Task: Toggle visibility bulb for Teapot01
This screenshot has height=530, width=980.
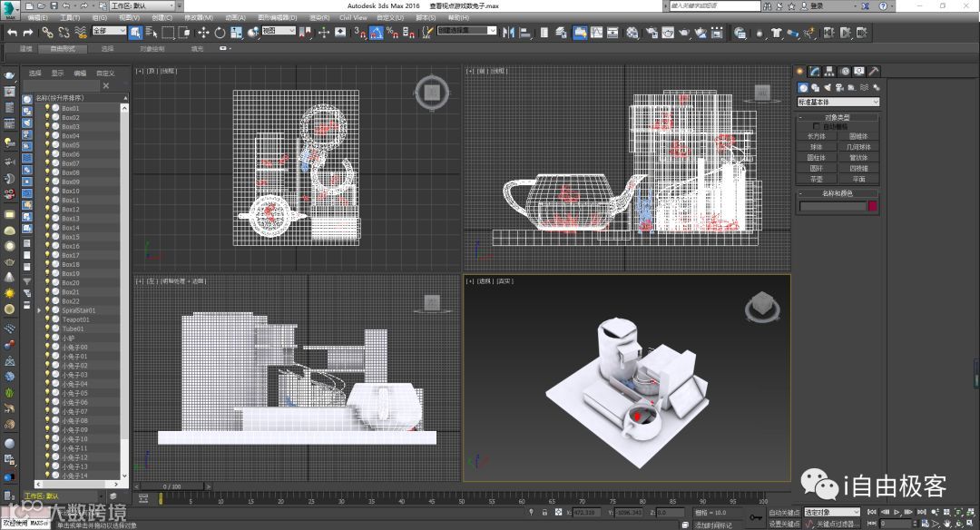Action: point(47,319)
